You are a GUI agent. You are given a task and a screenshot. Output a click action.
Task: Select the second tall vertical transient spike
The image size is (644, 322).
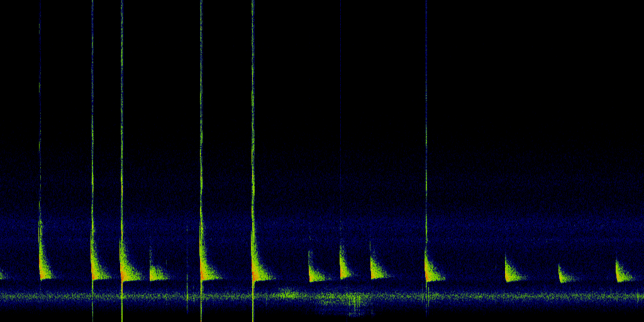pyautogui.click(x=92, y=126)
